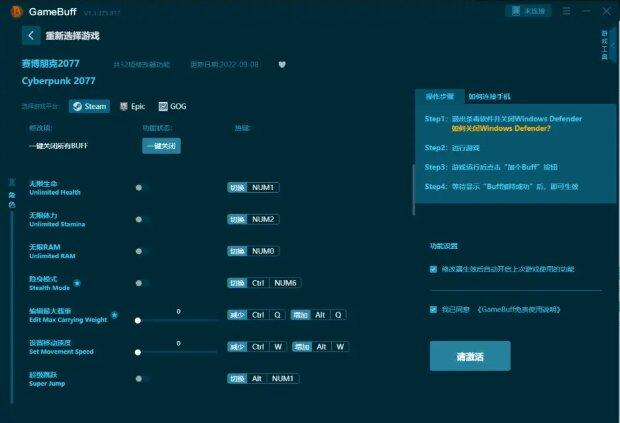Turn on the Super Jump toggle
The width and height of the screenshot is (620, 423).
[x=139, y=379]
